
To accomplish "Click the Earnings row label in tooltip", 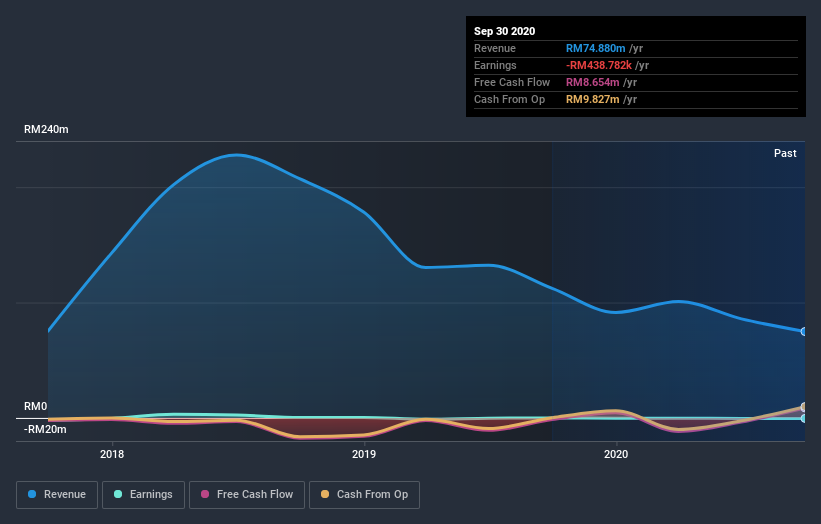I will (495, 65).
